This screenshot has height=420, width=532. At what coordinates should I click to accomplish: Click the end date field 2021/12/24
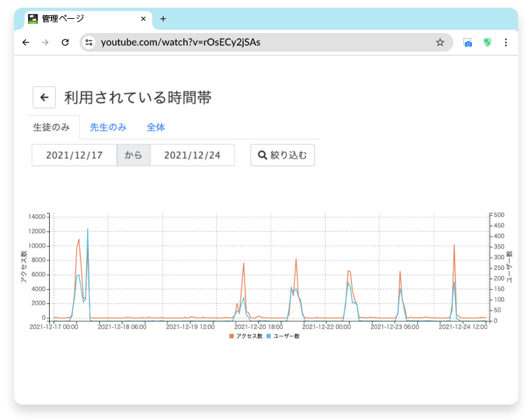192,155
